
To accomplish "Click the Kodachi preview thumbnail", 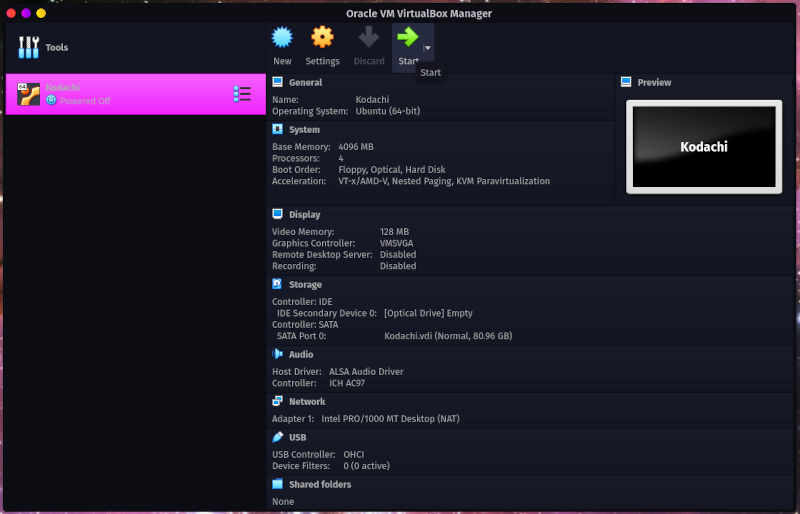I will [704, 147].
